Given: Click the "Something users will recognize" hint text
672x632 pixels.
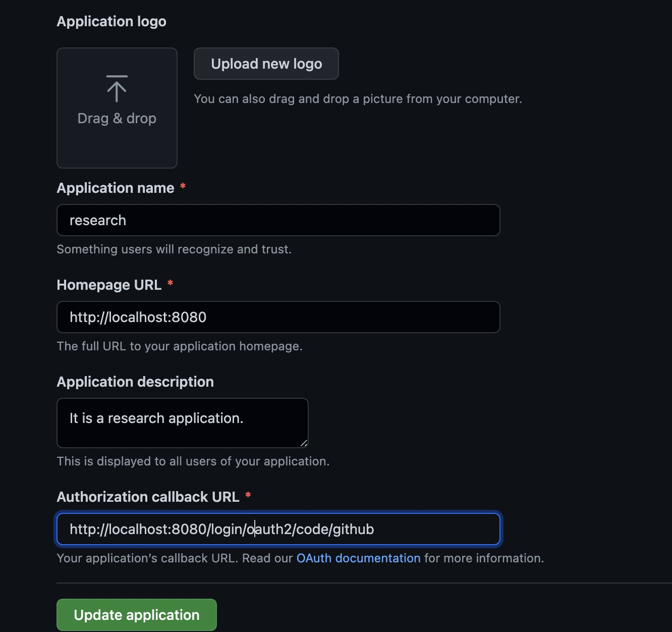Looking at the screenshot, I should [x=174, y=249].
